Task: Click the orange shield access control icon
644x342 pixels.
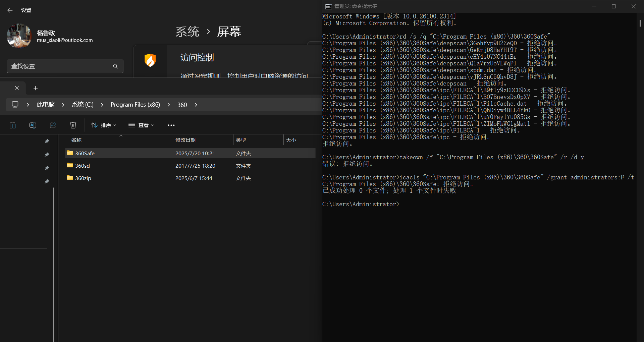Action: [150, 61]
